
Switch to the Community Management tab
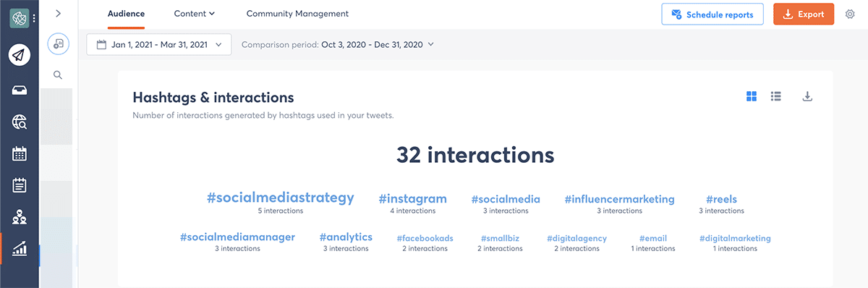point(297,14)
